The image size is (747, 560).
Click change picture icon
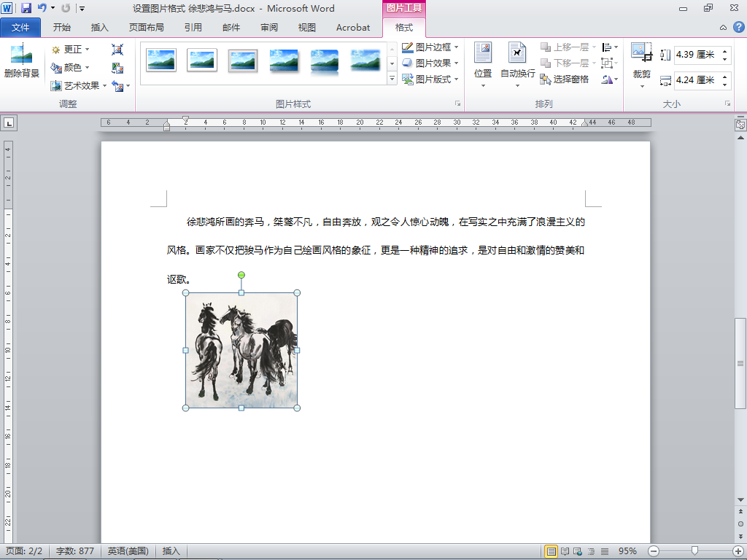(x=117, y=68)
